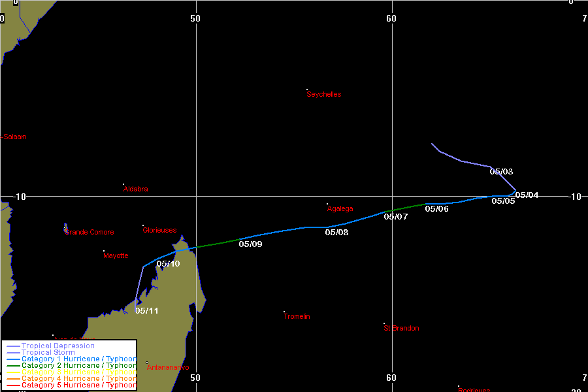Select the 05/09 storm position label

click(x=250, y=244)
